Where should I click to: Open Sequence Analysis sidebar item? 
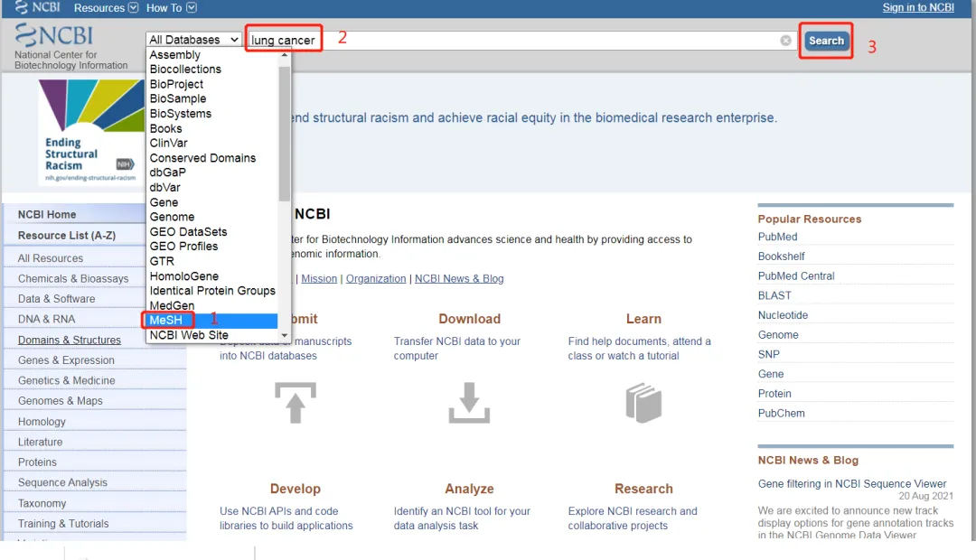62,482
